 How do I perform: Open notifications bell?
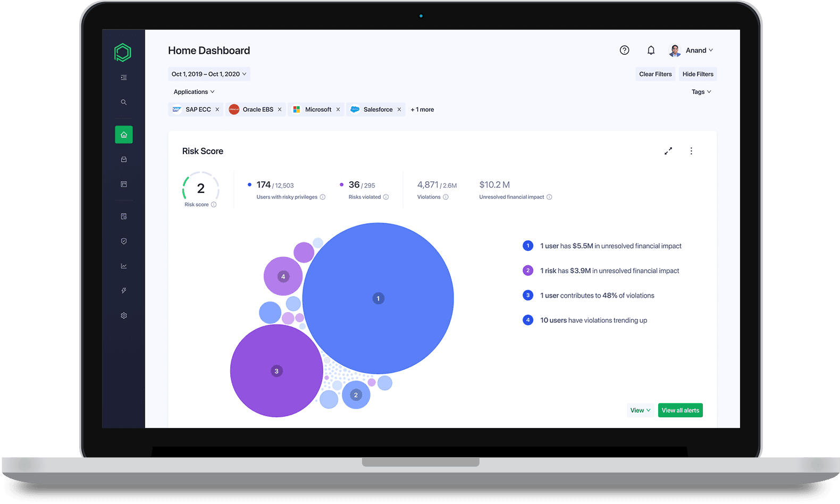point(651,50)
